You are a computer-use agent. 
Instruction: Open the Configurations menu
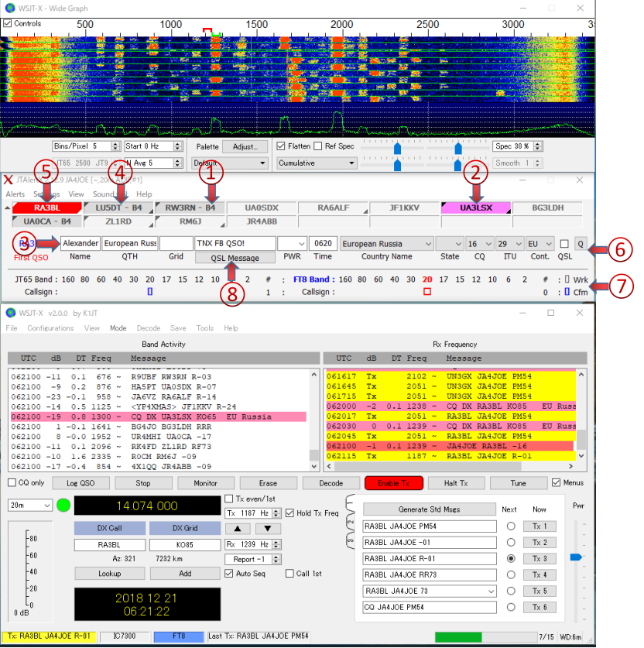click(50, 328)
